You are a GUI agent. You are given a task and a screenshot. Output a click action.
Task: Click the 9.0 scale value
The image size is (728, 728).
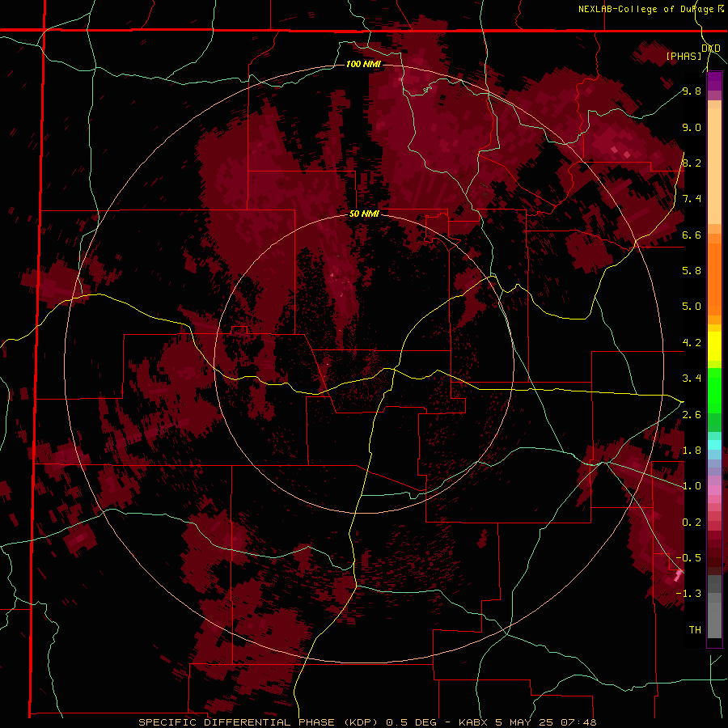coord(692,127)
